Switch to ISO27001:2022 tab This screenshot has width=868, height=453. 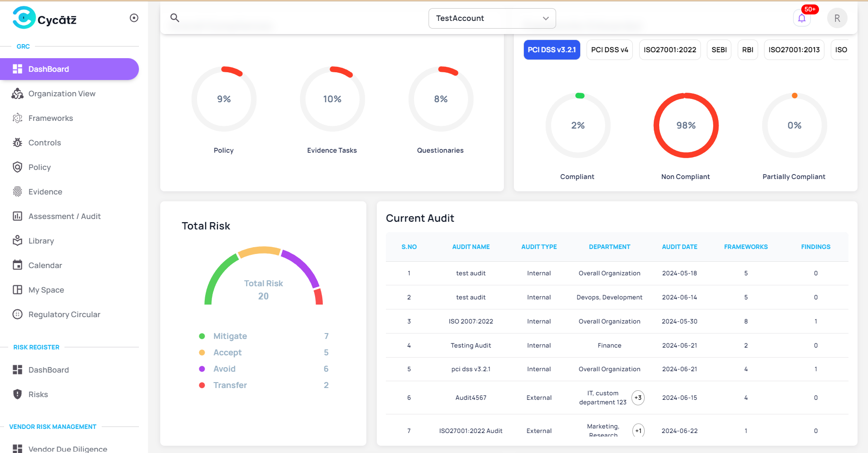tap(670, 50)
